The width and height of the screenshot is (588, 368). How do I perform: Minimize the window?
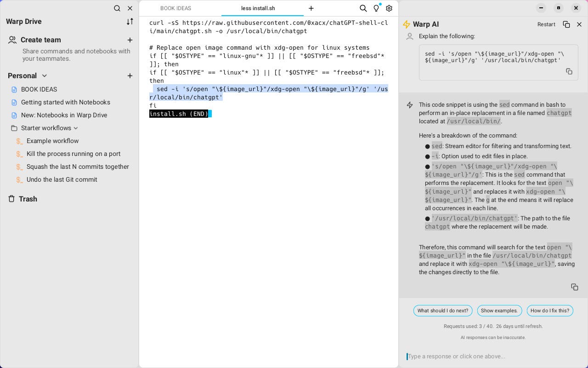pyautogui.click(x=541, y=8)
